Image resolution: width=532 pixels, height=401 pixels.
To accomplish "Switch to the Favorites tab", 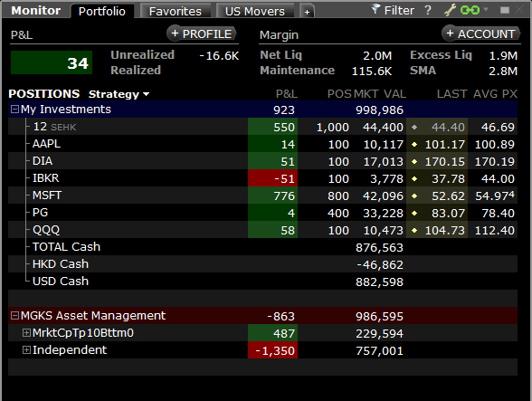I will tap(176, 12).
